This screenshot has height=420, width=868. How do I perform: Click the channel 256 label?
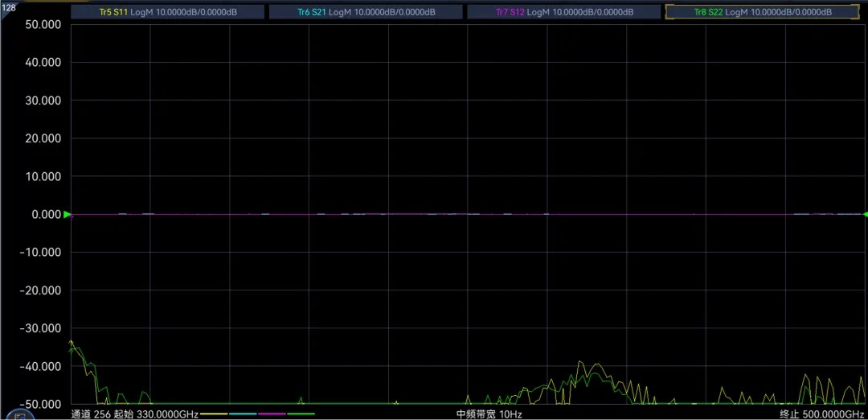pyautogui.click(x=90, y=414)
